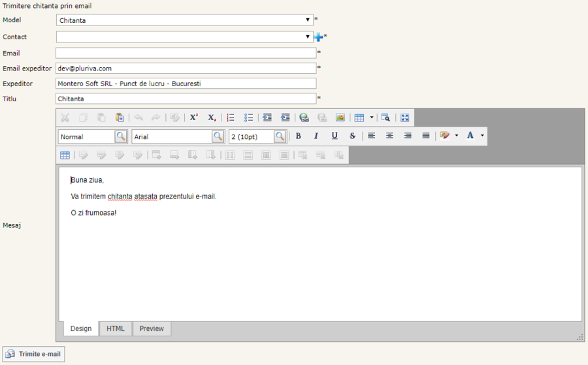Viewport: 588px width, 365px height.
Task: Toggle italic formatting
Action: tap(316, 136)
